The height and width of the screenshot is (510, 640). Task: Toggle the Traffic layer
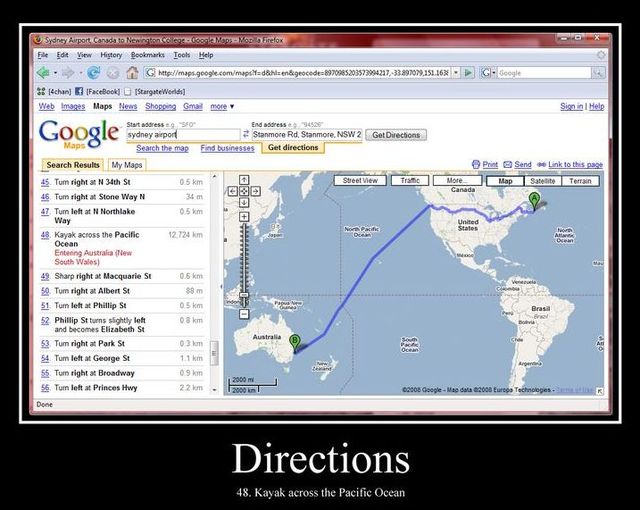click(410, 180)
